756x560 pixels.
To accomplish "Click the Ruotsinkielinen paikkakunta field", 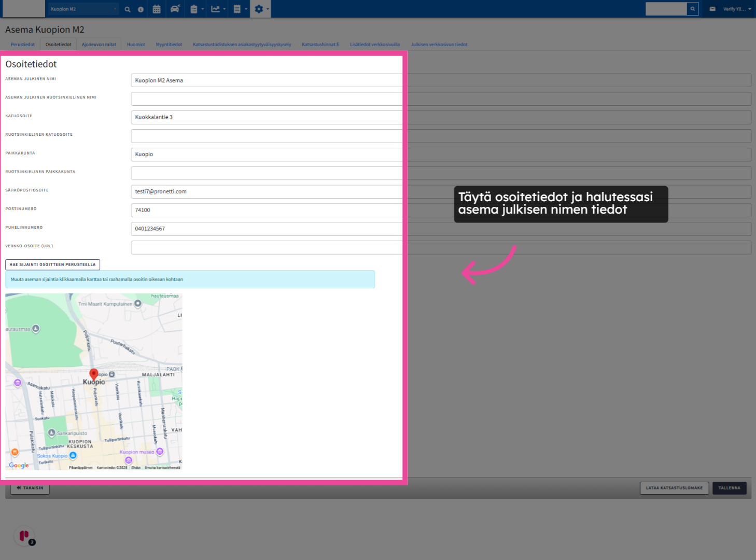I will [x=441, y=173].
